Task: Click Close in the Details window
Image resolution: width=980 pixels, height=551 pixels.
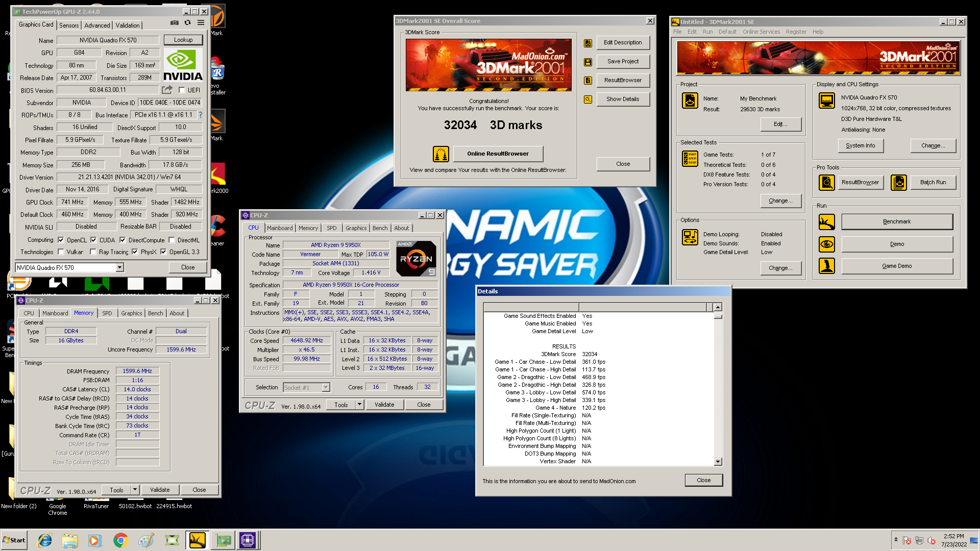Action: click(703, 481)
